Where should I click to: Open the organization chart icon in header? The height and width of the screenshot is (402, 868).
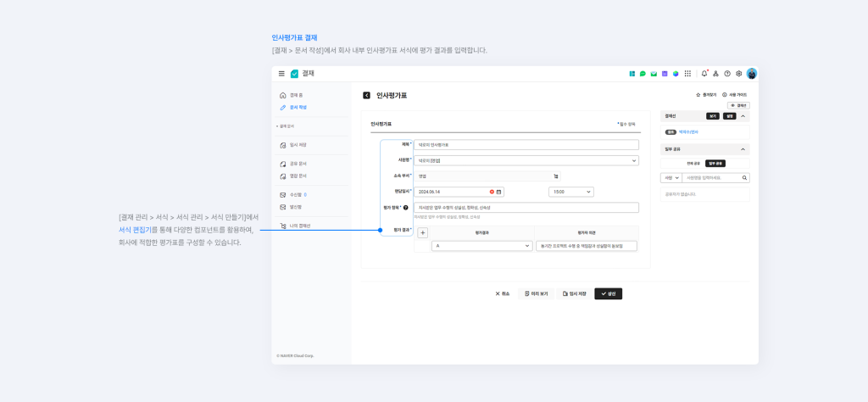(715, 74)
